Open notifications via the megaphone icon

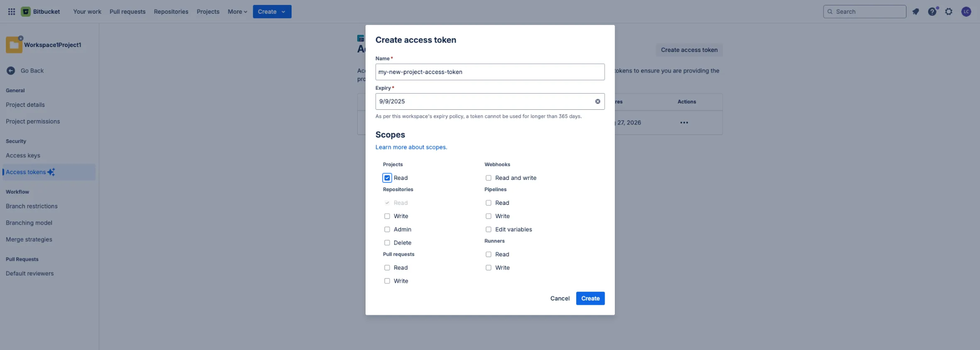915,11
